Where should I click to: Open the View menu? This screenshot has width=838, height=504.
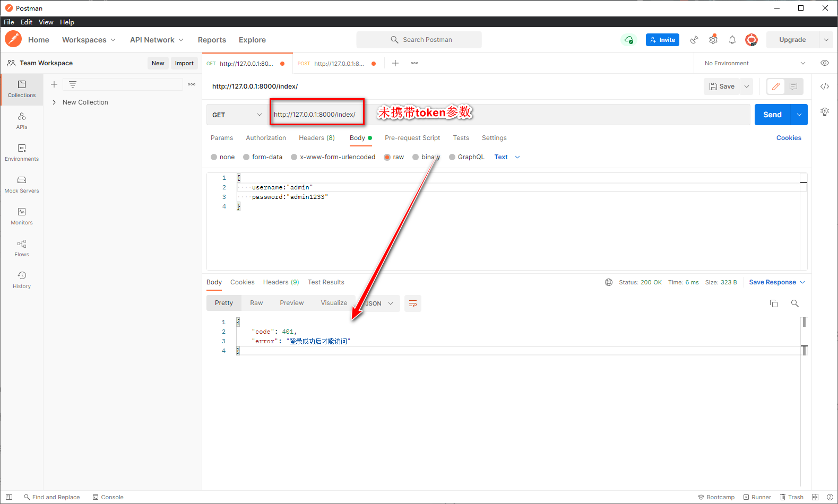(x=46, y=22)
